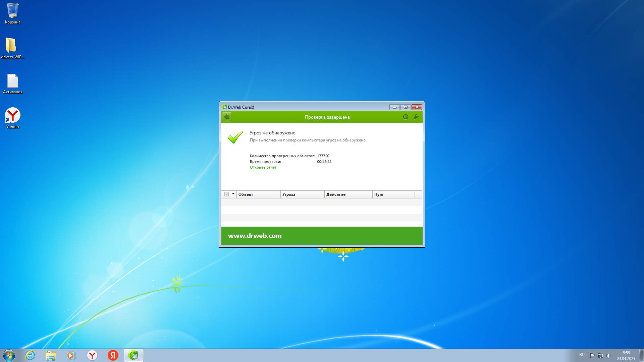
Task: Launch the Yandex desktop shortcut
Action: pyautogui.click(x=13, y=118)
